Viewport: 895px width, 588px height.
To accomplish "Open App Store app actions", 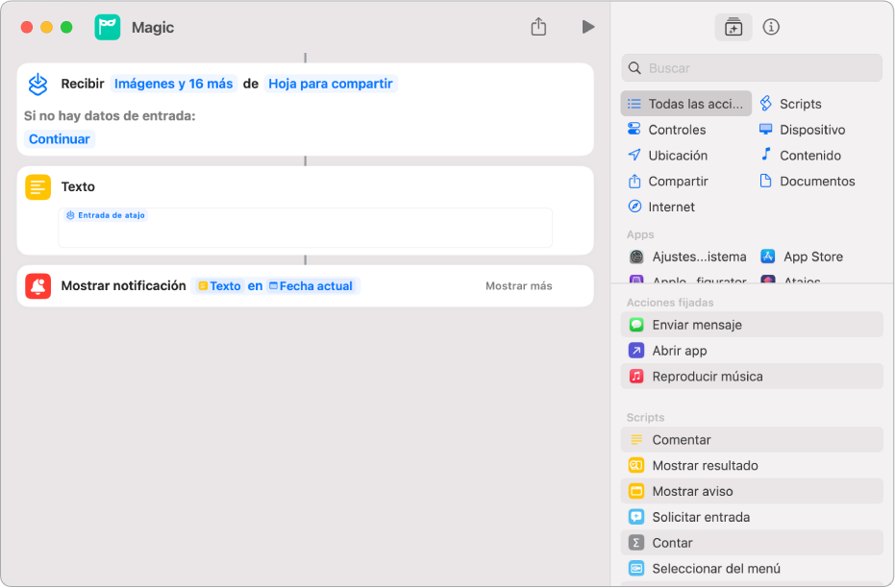I will coord(802,257).
